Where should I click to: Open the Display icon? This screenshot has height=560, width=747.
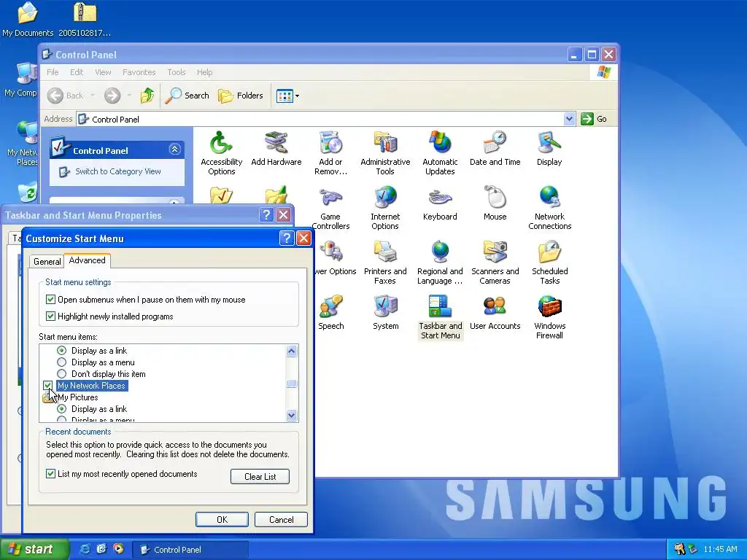549,149
